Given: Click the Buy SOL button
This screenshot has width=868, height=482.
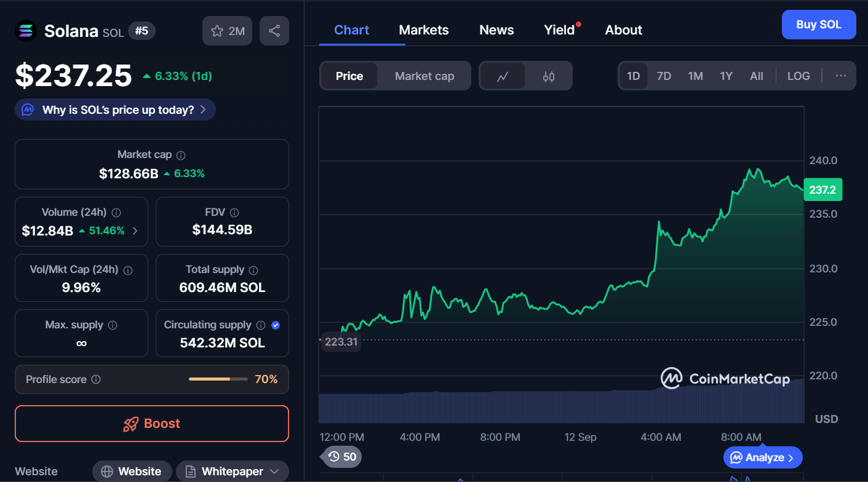Looking at the screenshot, I should tap(819, 25).
